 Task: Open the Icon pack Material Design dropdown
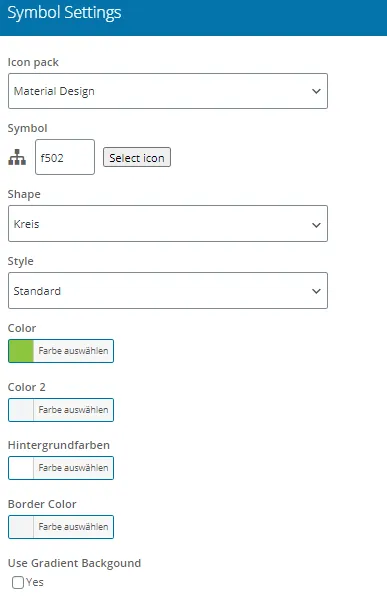(168, 91)
